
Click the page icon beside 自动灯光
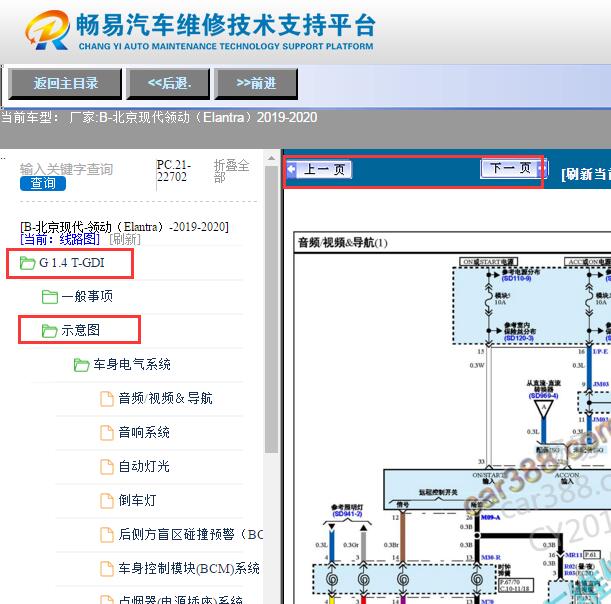pos(107,466)
